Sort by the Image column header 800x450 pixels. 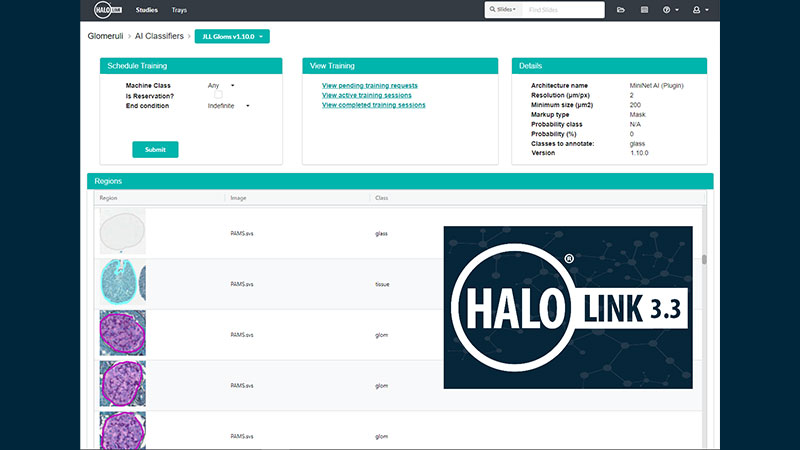[x=238, y=198]
